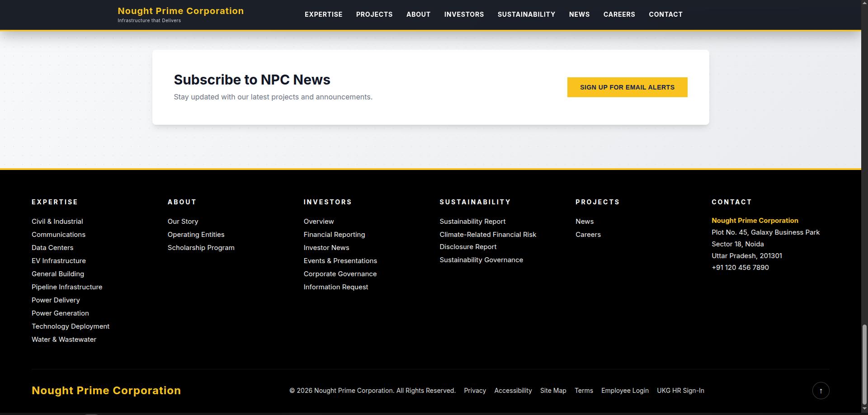Open the EV Infrastructure footer link

click(x=59, y=261)
